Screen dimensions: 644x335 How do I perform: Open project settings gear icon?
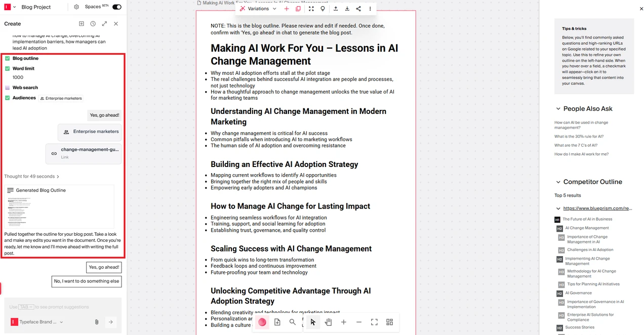click(x=76, y=7)
